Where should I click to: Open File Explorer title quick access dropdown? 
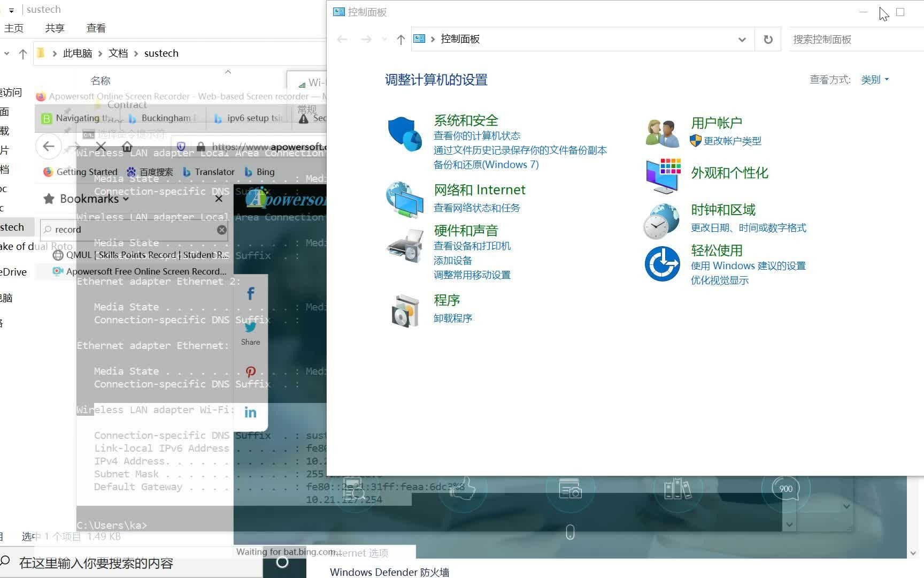point(11,10)
